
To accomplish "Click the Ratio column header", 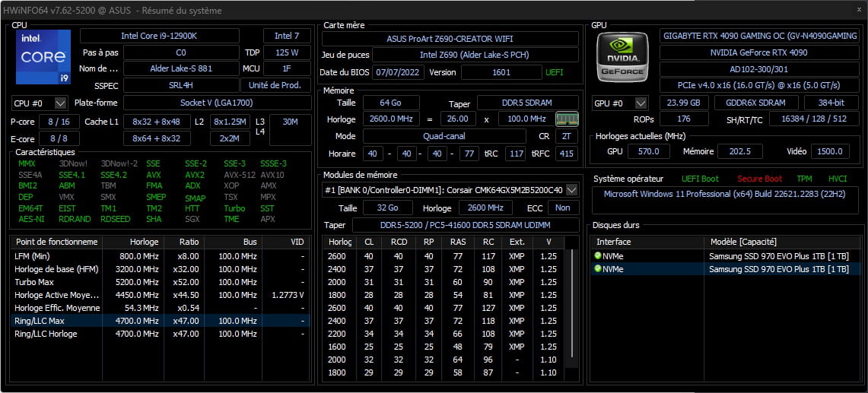I will pos(184,242).
